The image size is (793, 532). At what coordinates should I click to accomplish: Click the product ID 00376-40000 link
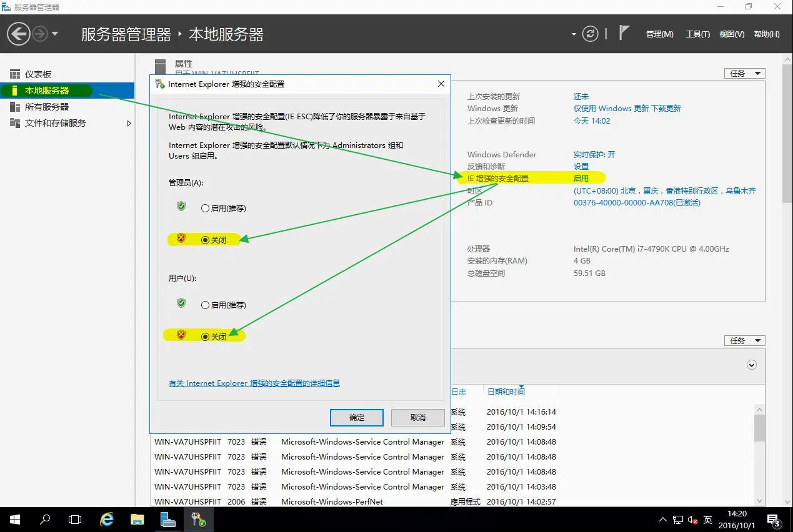[637, 203]
